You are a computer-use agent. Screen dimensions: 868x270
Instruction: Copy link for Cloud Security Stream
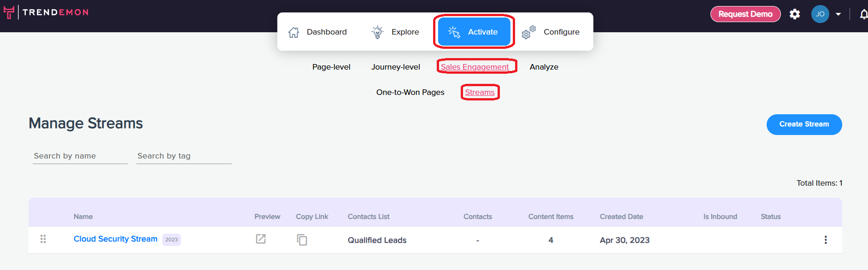pos(302,240)
